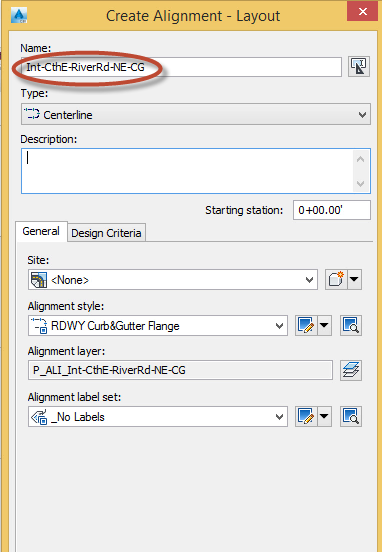Open the Alignment style dropdown RDWY Curb&Gutter Flange
The image size is (382, 552).
pos(158,325)
